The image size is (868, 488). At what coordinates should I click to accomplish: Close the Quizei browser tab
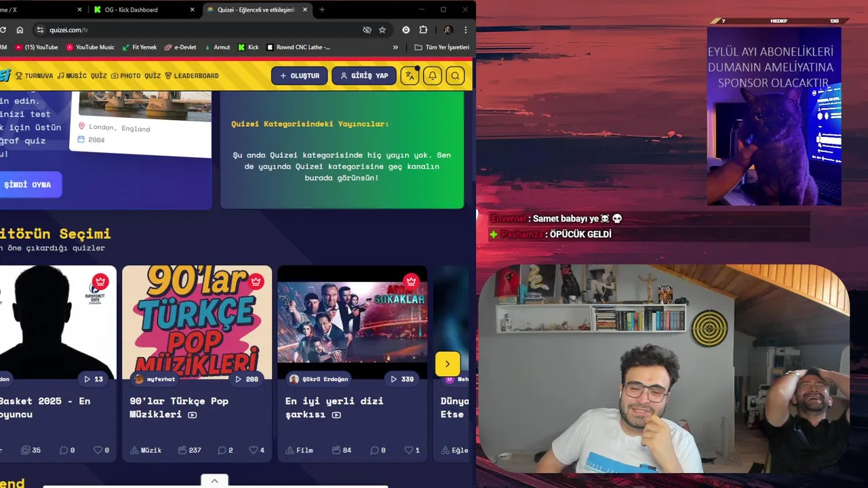tap(304, 9)
